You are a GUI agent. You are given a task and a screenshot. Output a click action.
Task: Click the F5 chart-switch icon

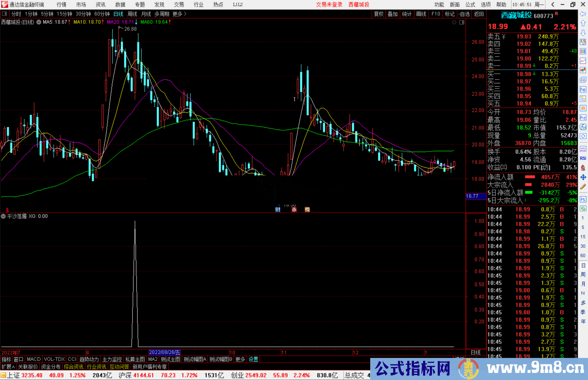tap(583, 199)
